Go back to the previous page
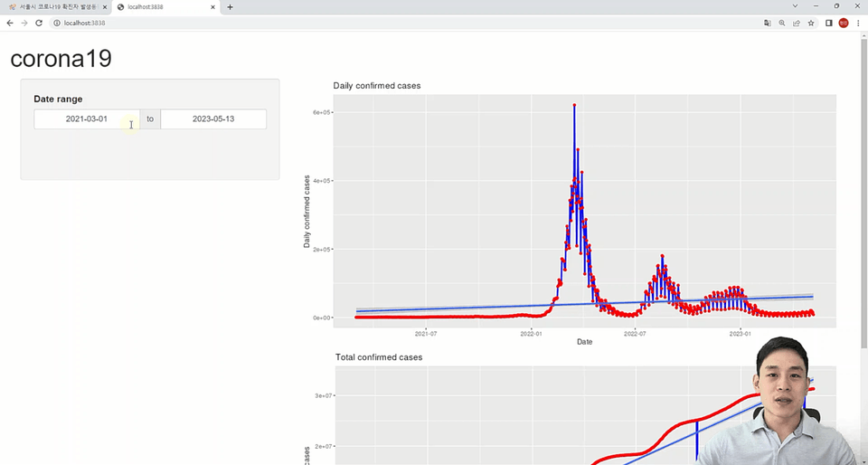This screenshot has height=465, width=868. tap(9, 23)
